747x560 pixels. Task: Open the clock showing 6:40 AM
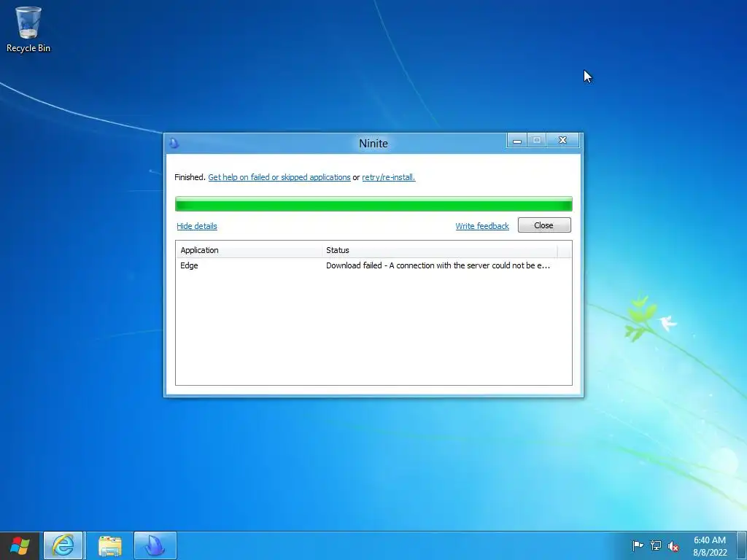click(710, 545)
